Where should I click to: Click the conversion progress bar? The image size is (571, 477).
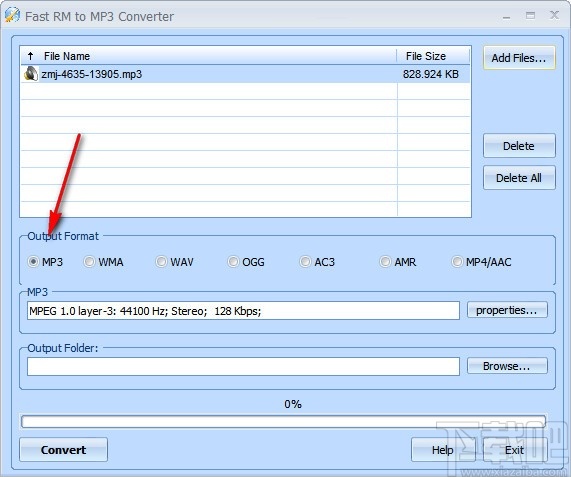283,421
